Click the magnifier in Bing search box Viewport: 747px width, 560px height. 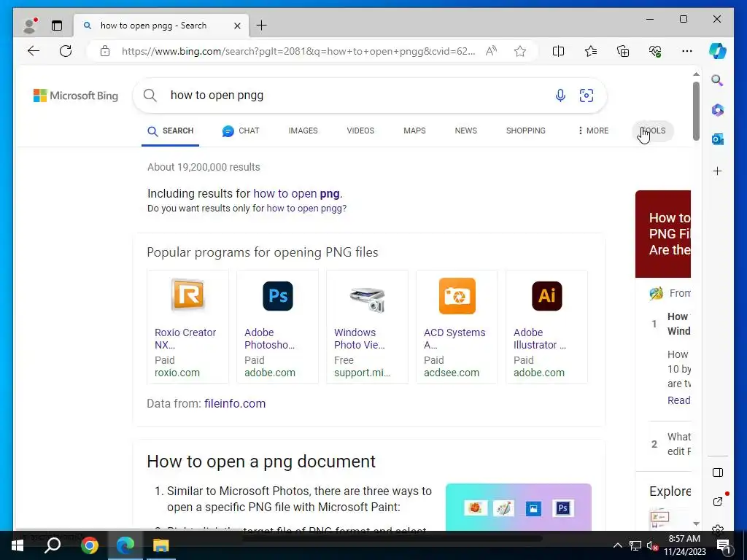click(x=150, y=96)
